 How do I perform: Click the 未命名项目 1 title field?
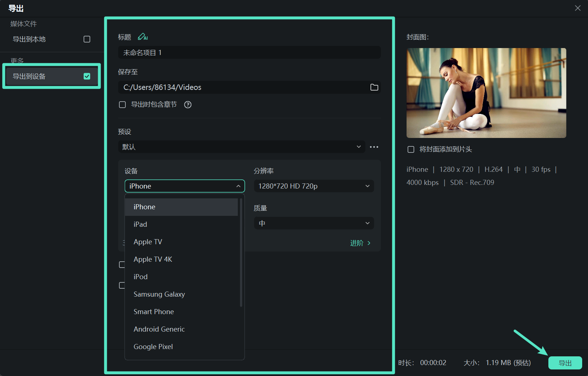249,53
